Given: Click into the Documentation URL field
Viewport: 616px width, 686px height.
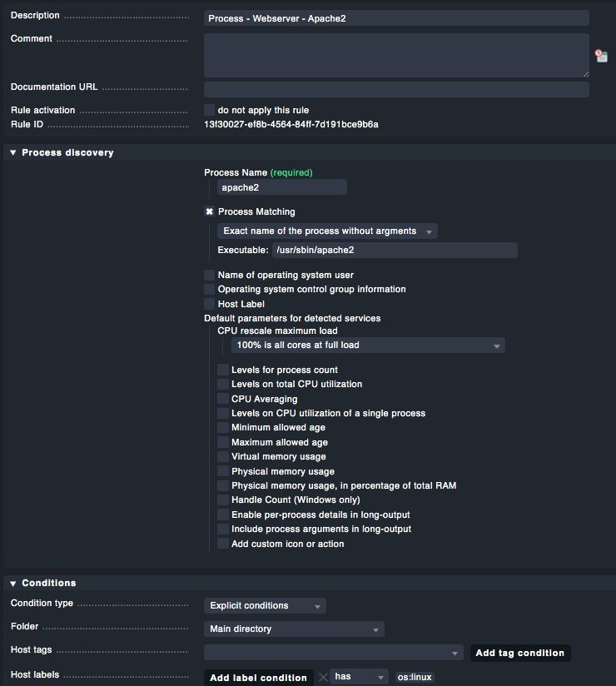Looking at the screenshot, I should click(x=396, y=89).
